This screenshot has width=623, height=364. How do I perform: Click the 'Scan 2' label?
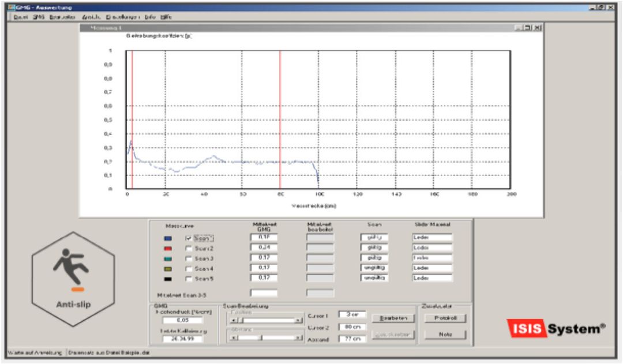(x=204, y=249)
